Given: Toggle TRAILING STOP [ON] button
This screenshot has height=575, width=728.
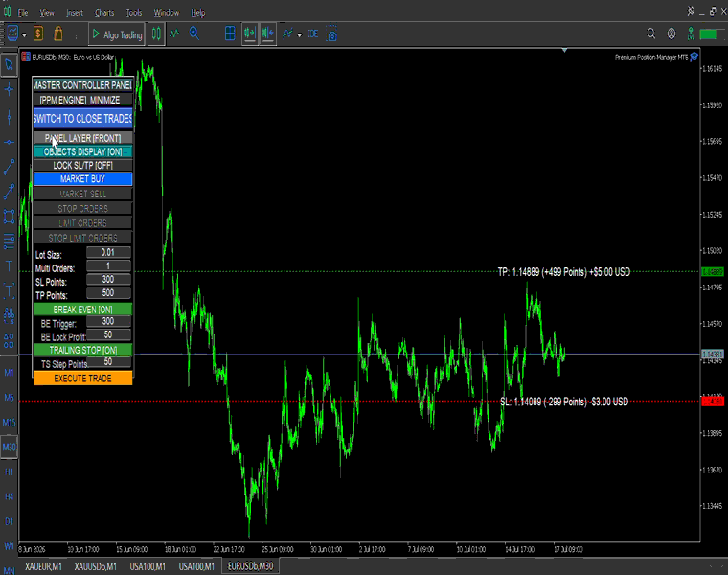Looking at the screenshot, I should [x=82, y=350].
